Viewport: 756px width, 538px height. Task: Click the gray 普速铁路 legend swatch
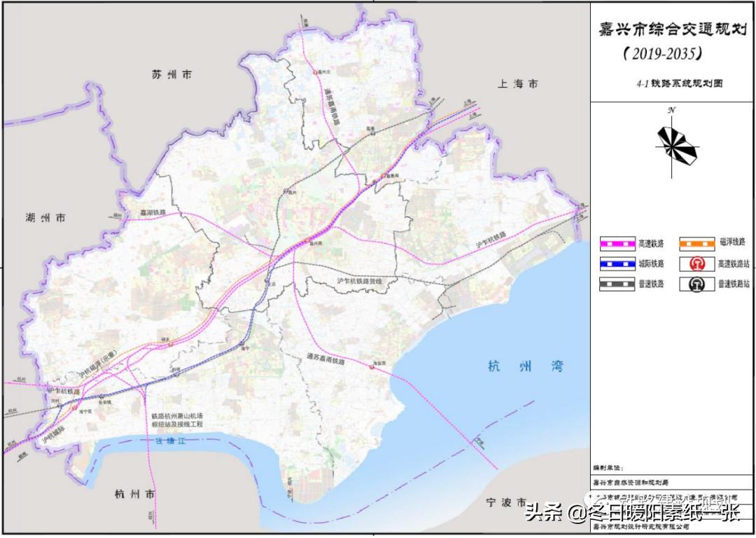tap(617, 284)
